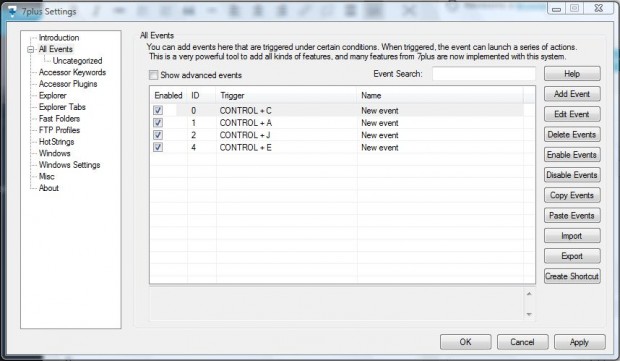The height and width of the screenshot is (361, 620).
Task: Uncheck the CONTROL + C event checkbox
Action: coord(158,110)
